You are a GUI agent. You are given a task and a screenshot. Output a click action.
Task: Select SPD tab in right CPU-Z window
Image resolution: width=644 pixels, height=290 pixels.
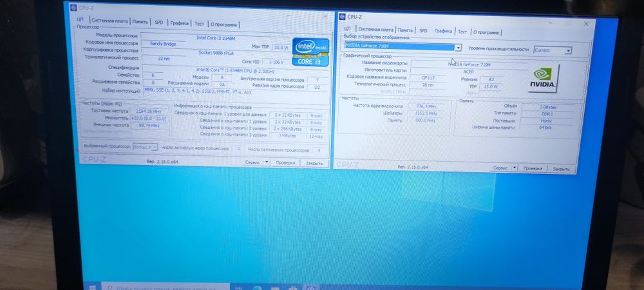coord(424,31)
